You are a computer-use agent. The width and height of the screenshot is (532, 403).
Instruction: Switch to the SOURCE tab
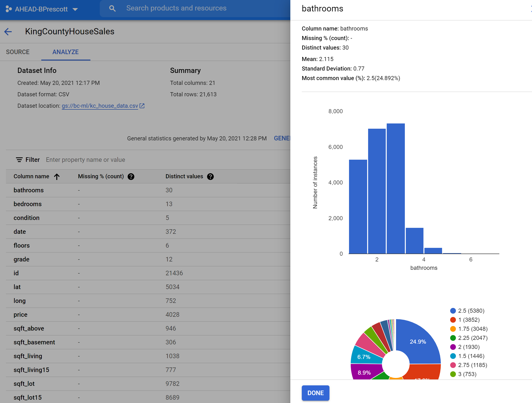(x=18, y=52)
